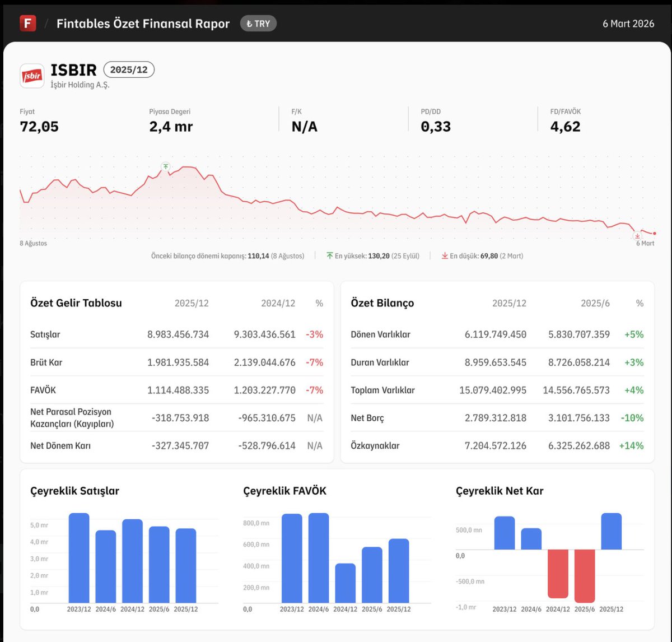Click FAVÖK value 1.114.488.335

click(x=178, y=390)
